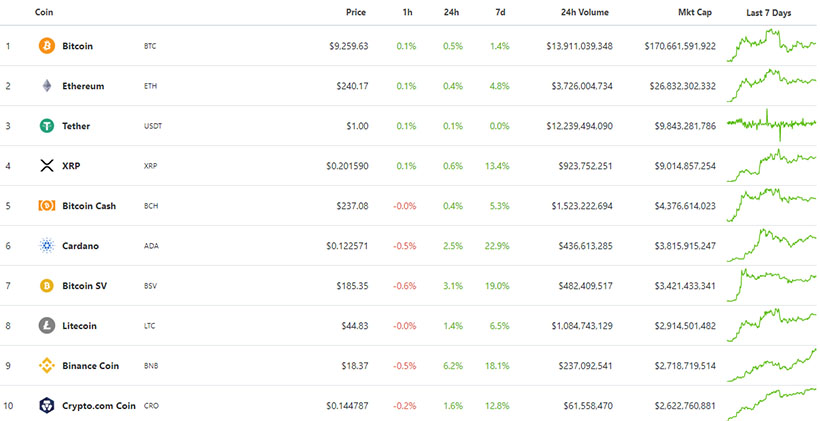Open the Bitcoin coin name link

coord(77,46)
